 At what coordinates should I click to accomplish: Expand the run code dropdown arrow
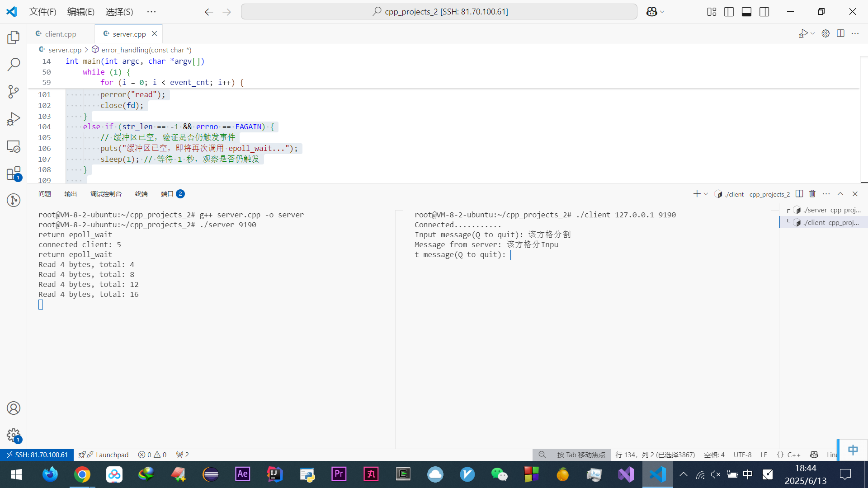click(x=813, y=34)
